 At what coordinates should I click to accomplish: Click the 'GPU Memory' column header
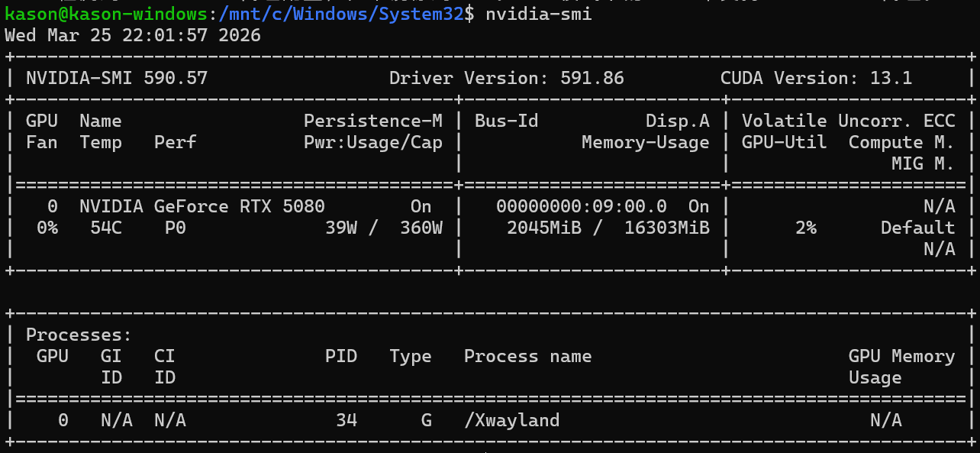(x=901, y=356)
